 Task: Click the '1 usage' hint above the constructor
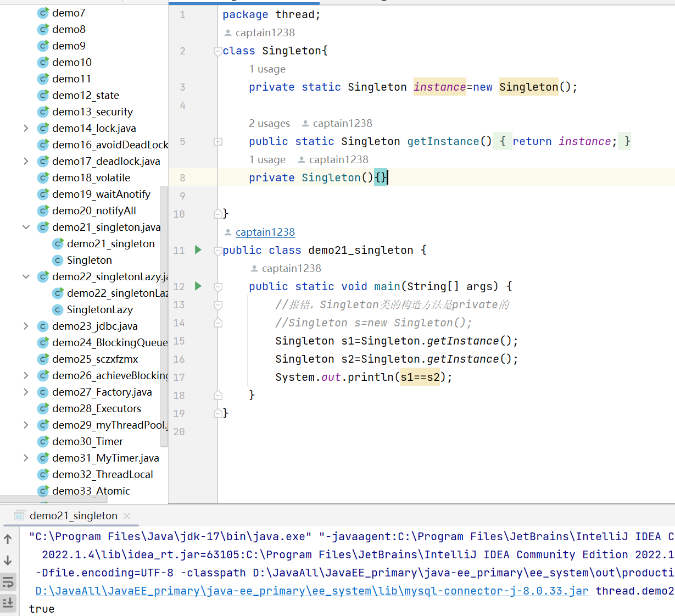[267, 160]
